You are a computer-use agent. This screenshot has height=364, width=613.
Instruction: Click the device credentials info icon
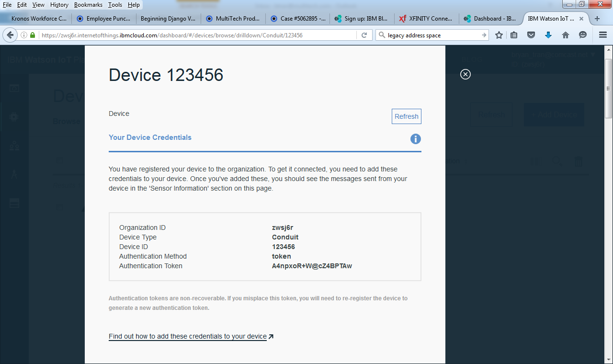[415, 139]
